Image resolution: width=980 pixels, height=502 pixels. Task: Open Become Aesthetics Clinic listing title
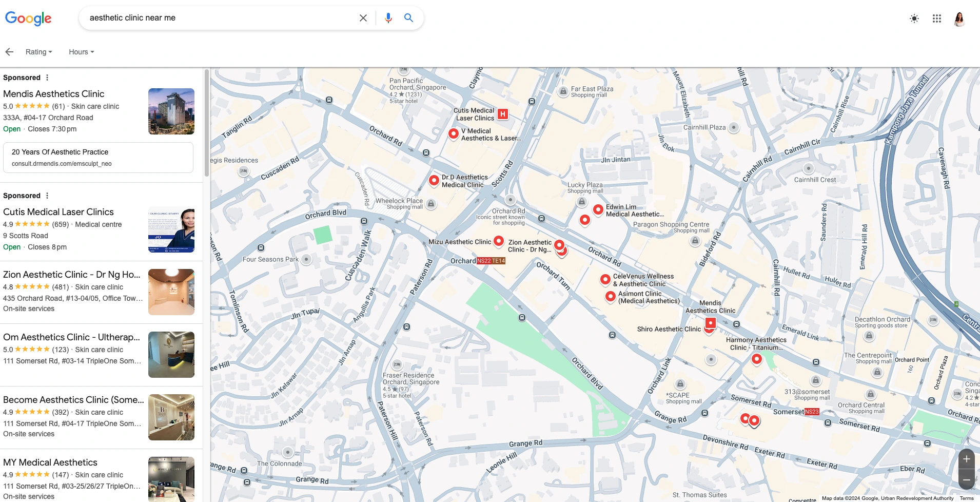73,400
